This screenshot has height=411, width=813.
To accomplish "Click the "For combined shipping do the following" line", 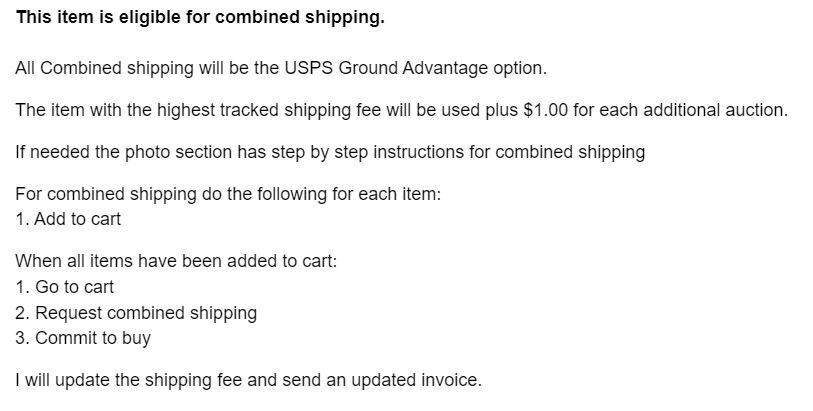I will pyautogui.click(x=170, y=194).
